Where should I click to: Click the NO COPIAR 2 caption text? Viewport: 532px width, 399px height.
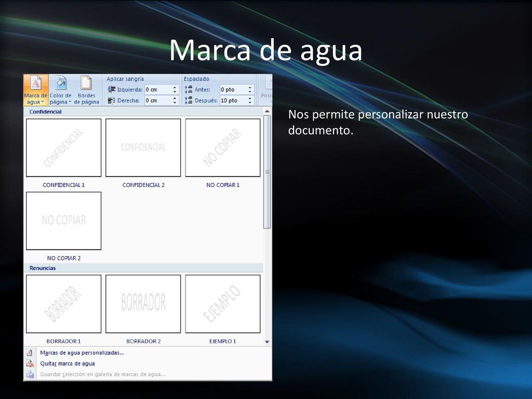pyautogui.click(x=64, y=258)
